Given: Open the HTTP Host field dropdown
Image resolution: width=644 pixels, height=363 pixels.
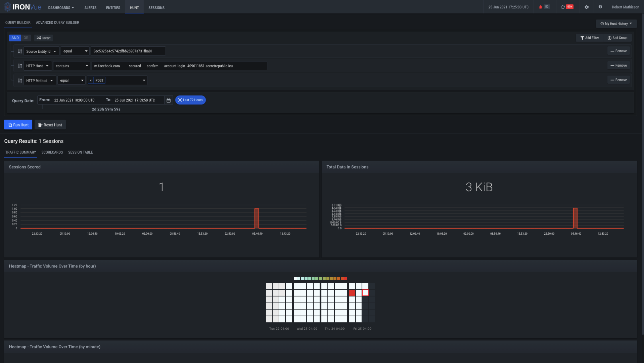Looking at the screenshot, I should click(x=38, y=66).
